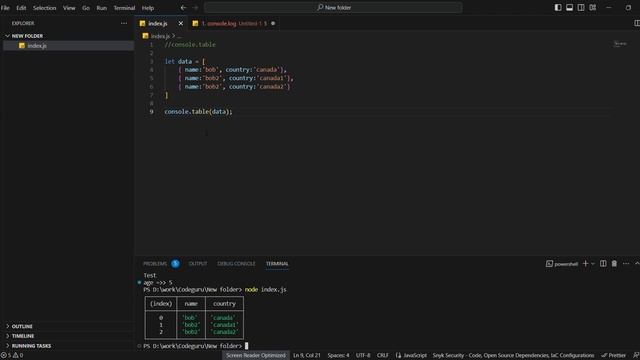
Task: Click the unsaved dot on Untitled-1 tab
Action: pyautogui.click(x=273, y=24)
